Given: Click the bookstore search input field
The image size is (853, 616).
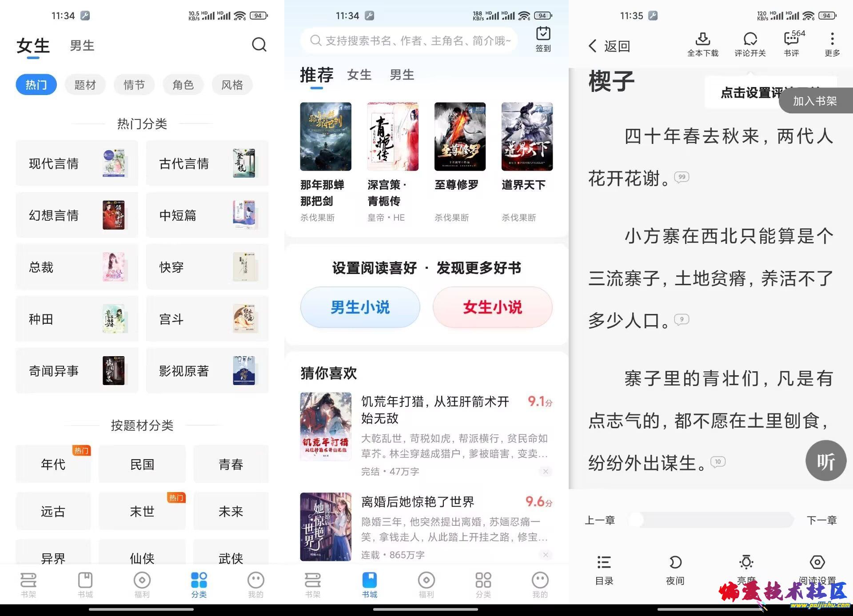Looking at the screenshot, I should pos(409,41).
